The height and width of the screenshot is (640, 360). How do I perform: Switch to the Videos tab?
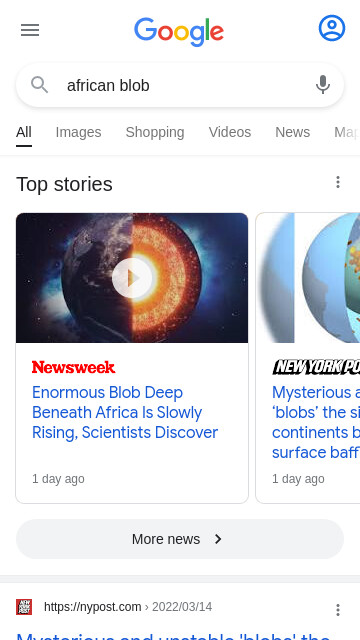pos(230,132)
